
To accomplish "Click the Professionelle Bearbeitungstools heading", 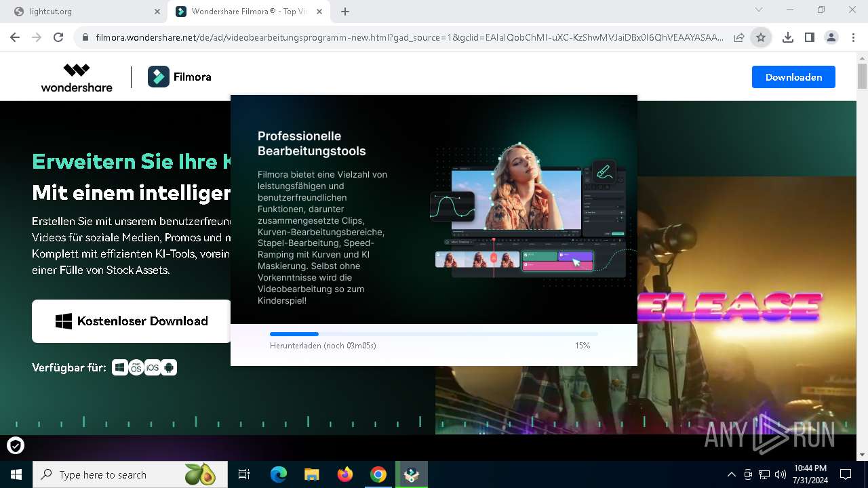I will 312,144.
